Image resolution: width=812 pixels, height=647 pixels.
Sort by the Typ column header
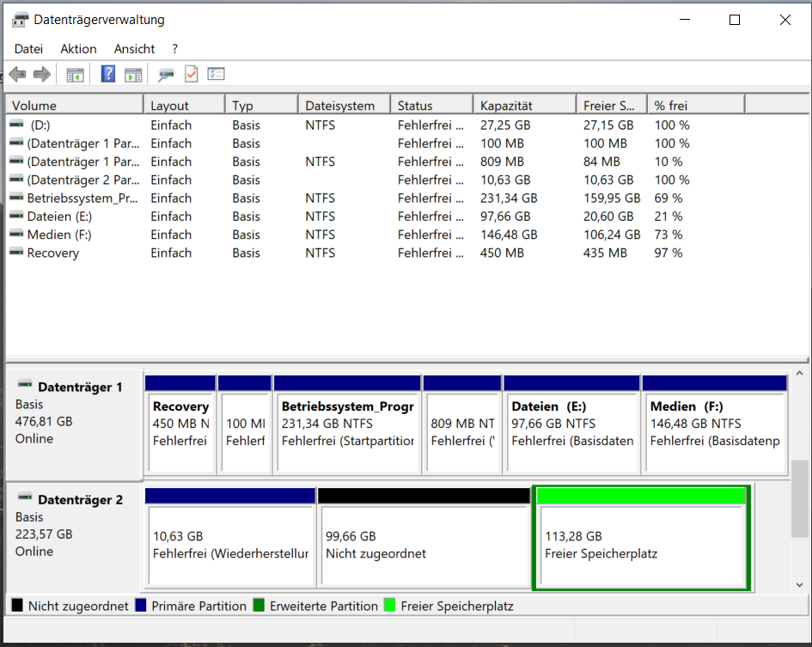pyautogui.click(x=262, y=105)
